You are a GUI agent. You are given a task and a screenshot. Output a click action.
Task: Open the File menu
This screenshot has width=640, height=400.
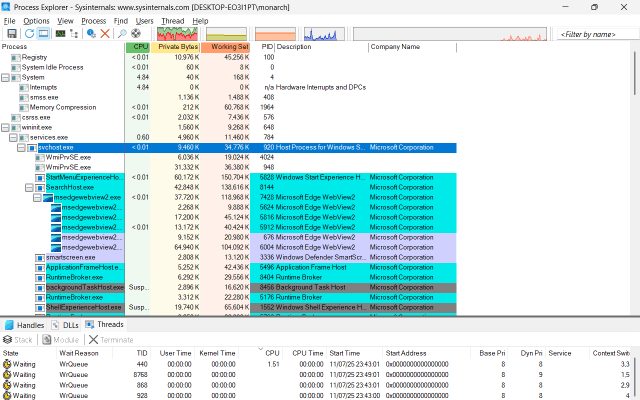coord(9,21)
